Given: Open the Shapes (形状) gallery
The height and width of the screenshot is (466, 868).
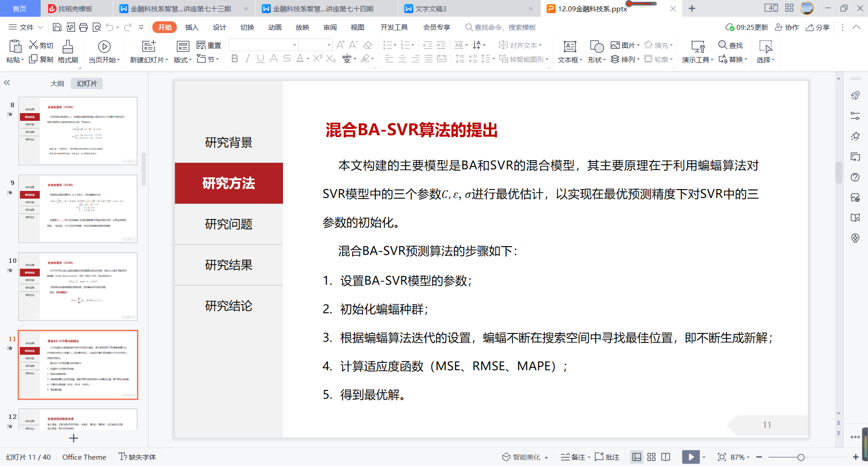Looking at the screenshot, I should (x=597, y=52).
